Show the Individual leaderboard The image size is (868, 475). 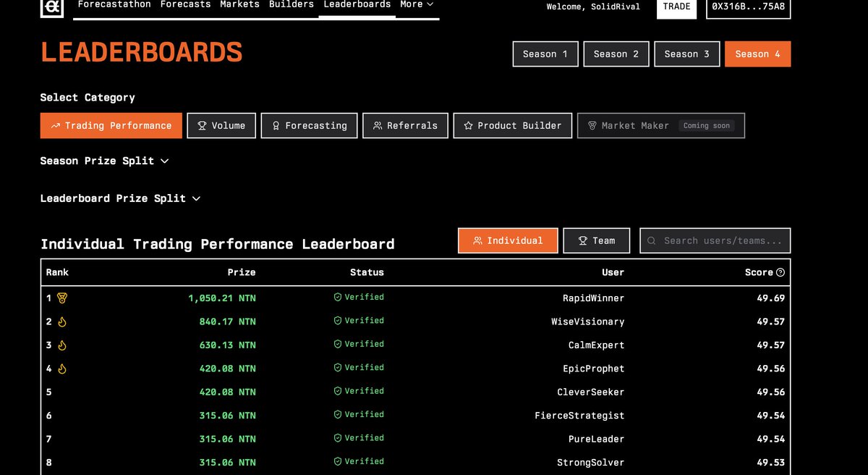click(x=508, y=240)
